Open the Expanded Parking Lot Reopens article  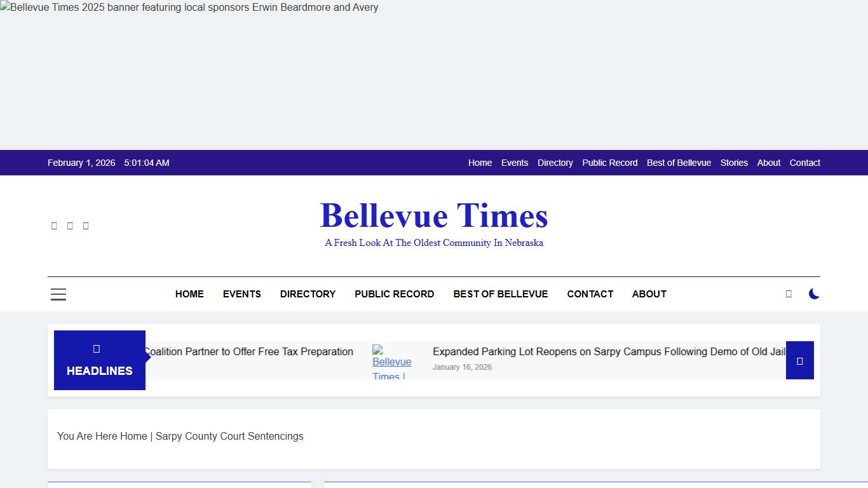608,351
